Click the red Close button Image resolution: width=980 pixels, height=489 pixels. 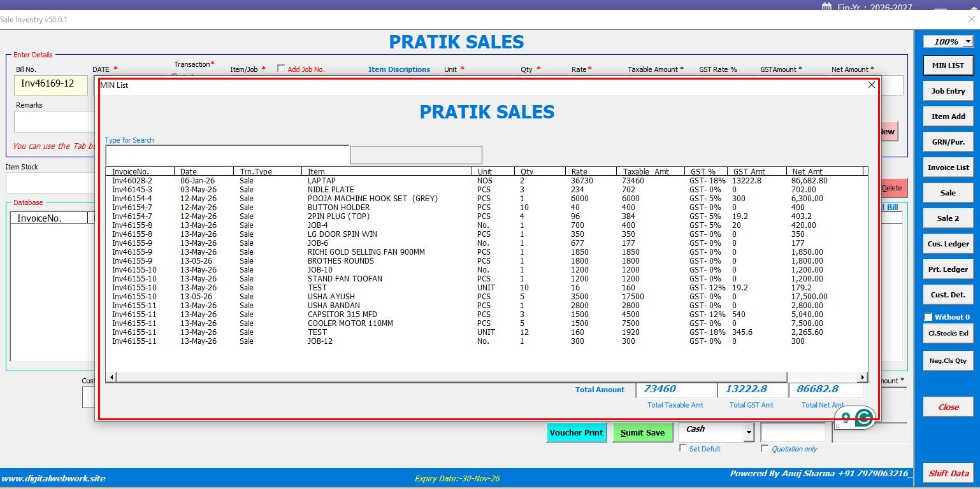coord(948,407)
